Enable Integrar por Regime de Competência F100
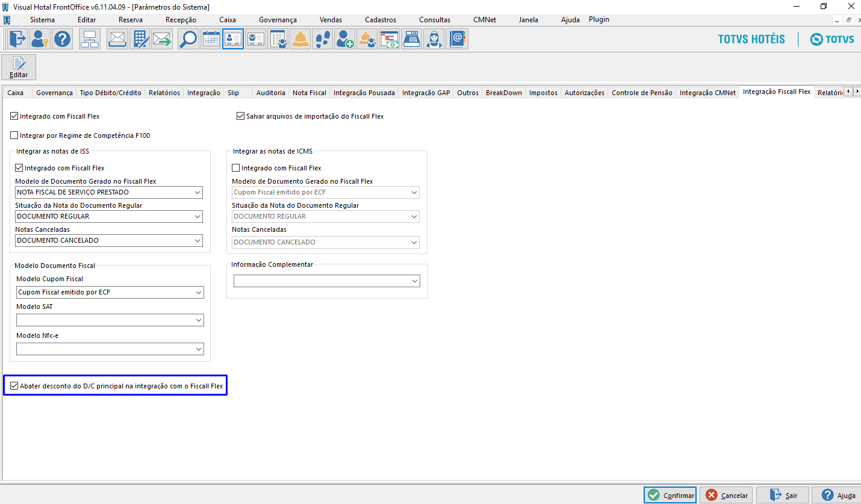 tap(14, 135)
